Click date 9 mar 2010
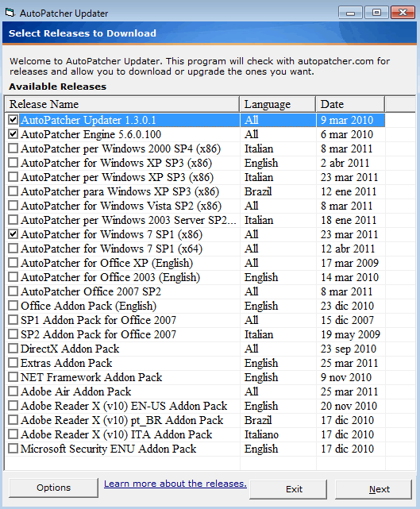Viewport: 420px width, 509px height. click(347, 120)
